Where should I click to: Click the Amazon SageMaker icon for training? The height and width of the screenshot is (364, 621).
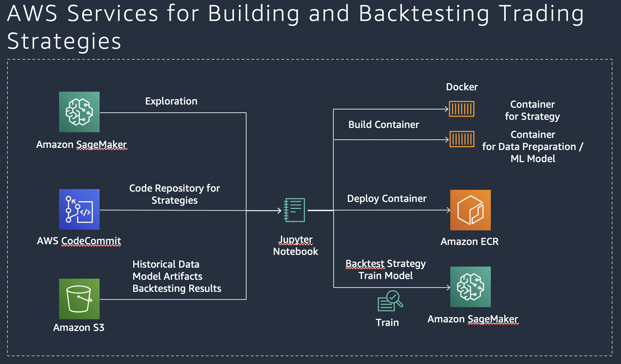coord(471,287)
